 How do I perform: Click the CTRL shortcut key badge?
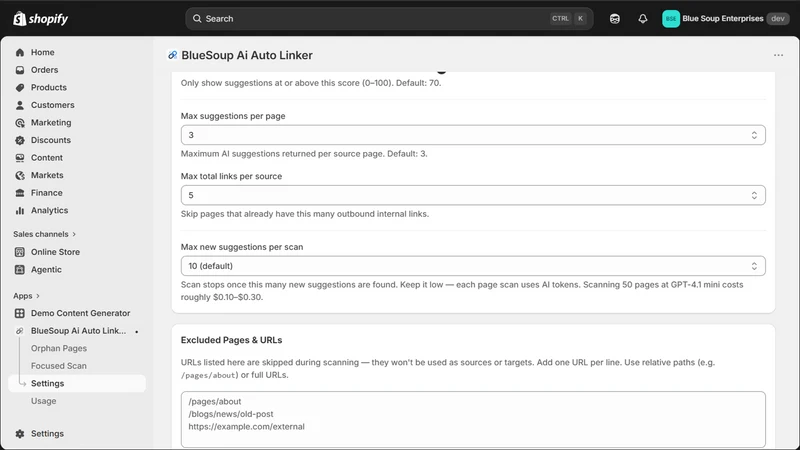tap(560, 19)
